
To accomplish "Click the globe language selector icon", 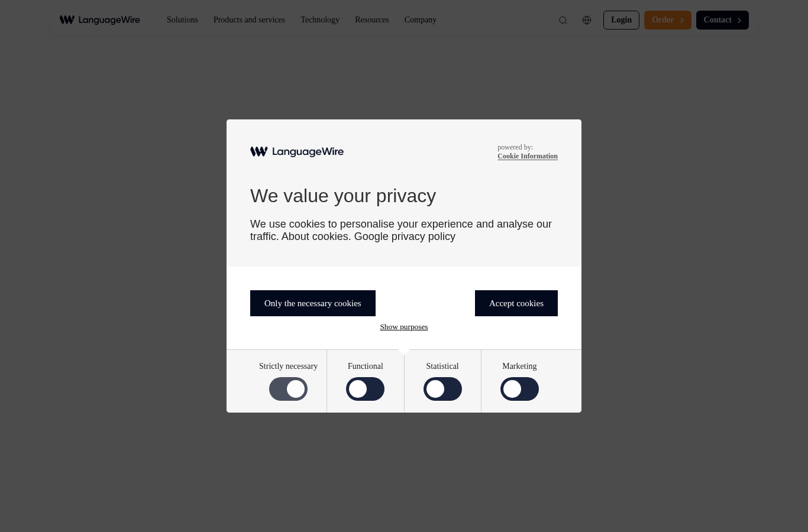I will tap(587, 20).
